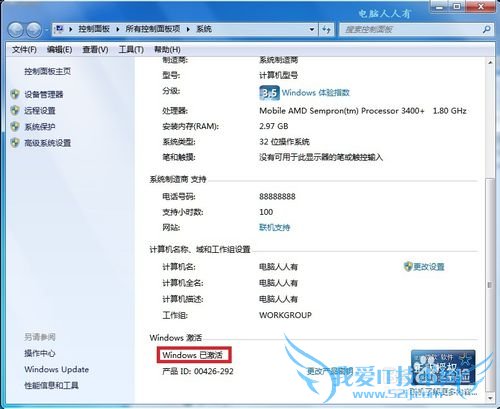Open 设备管理器 link

(44, 94)
